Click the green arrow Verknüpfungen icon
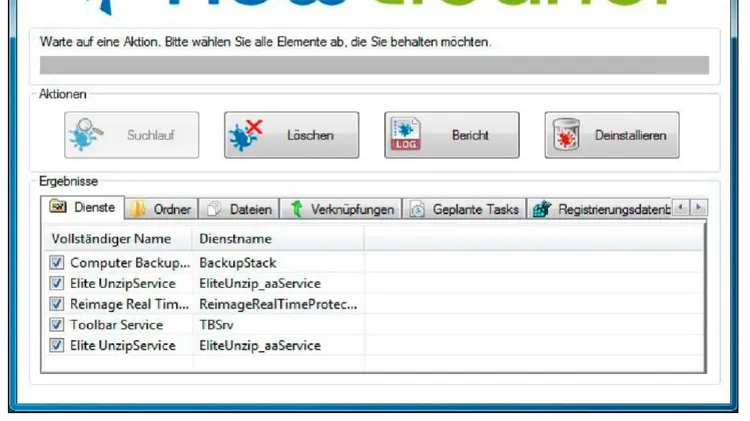 297,209
